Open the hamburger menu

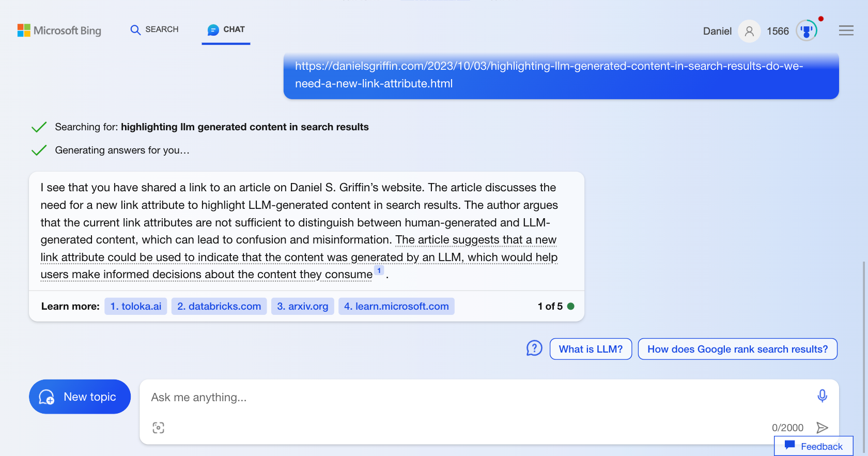[x=846, y=31]
